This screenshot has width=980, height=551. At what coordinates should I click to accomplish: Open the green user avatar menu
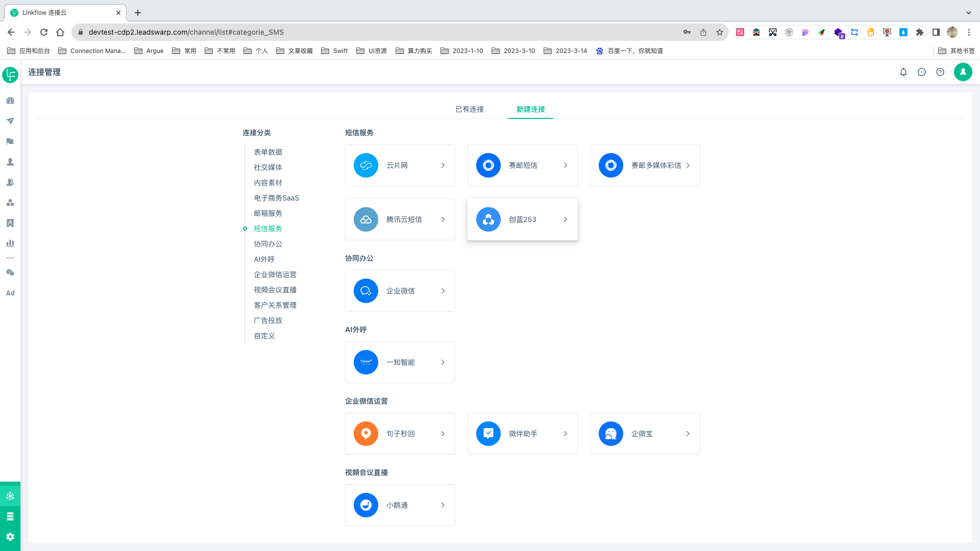(x=963, y=72)
